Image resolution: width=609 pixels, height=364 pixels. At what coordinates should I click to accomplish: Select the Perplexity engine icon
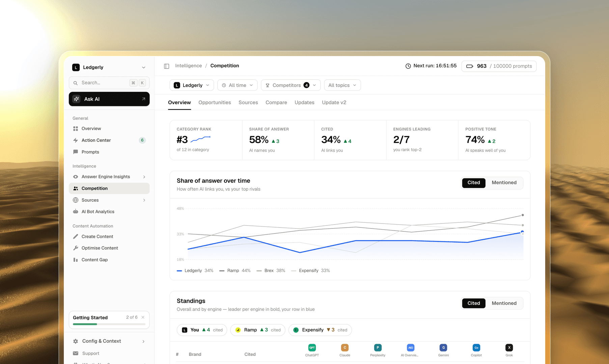tap(378, 347)
